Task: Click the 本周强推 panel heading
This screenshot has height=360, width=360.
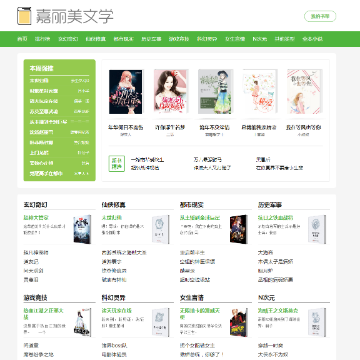Action: [x=42, y=68]
